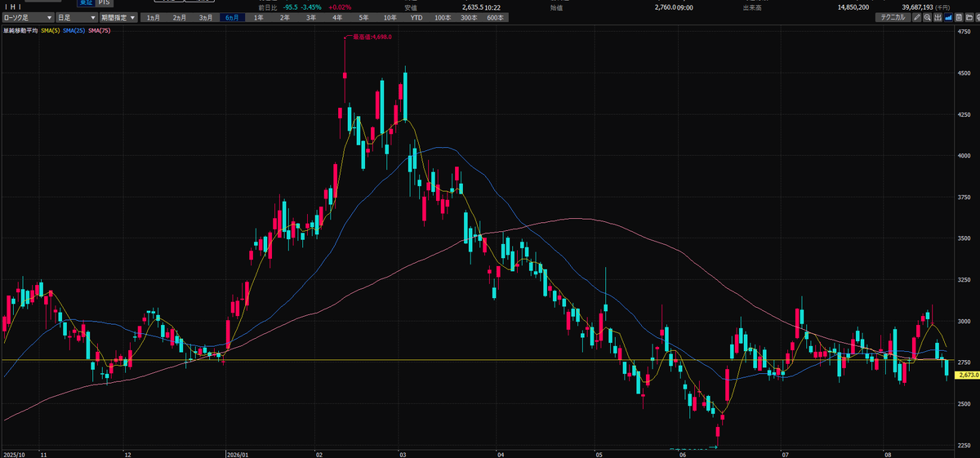This screenshot has width=980, height=458.
Task: Click the 単純移動平均 indicator label
Action: [20, 30]
